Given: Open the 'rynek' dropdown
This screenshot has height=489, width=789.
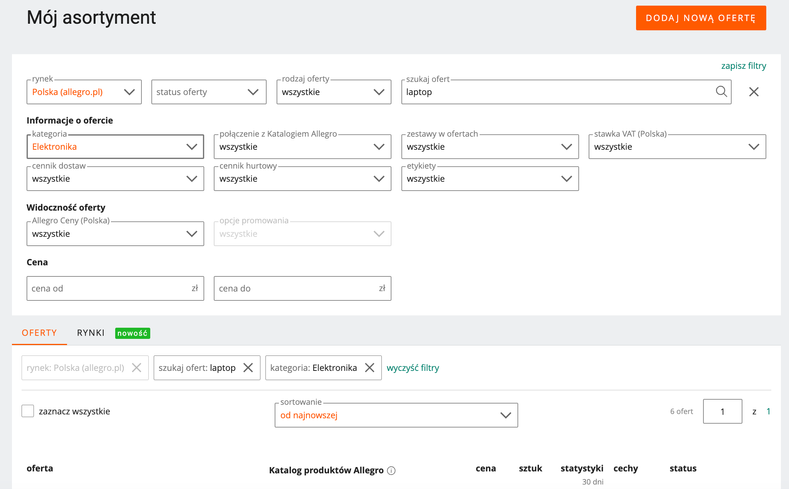Looking at the screenshot, I should pos(85,92).
